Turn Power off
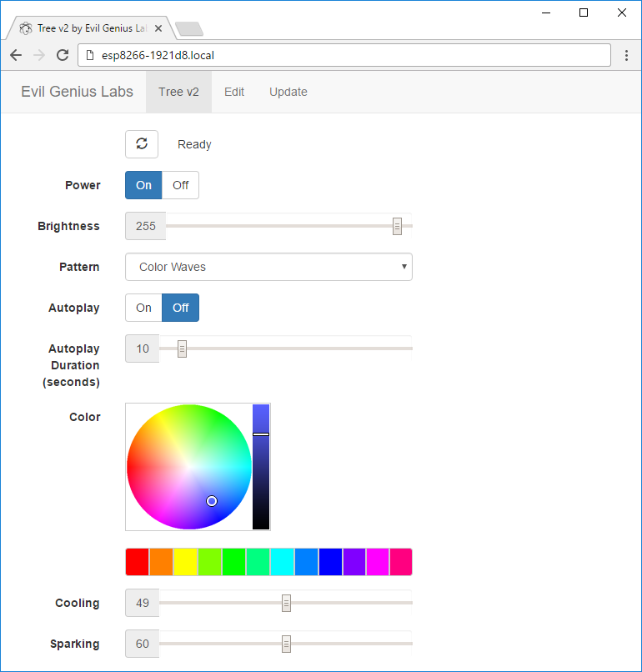The height and width of the screenshot is (672, 642). (x=180, y=185)
